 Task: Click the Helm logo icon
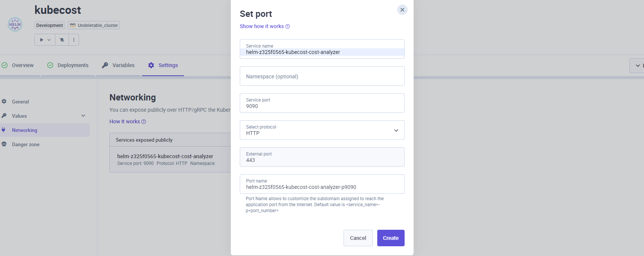[15, 24]
